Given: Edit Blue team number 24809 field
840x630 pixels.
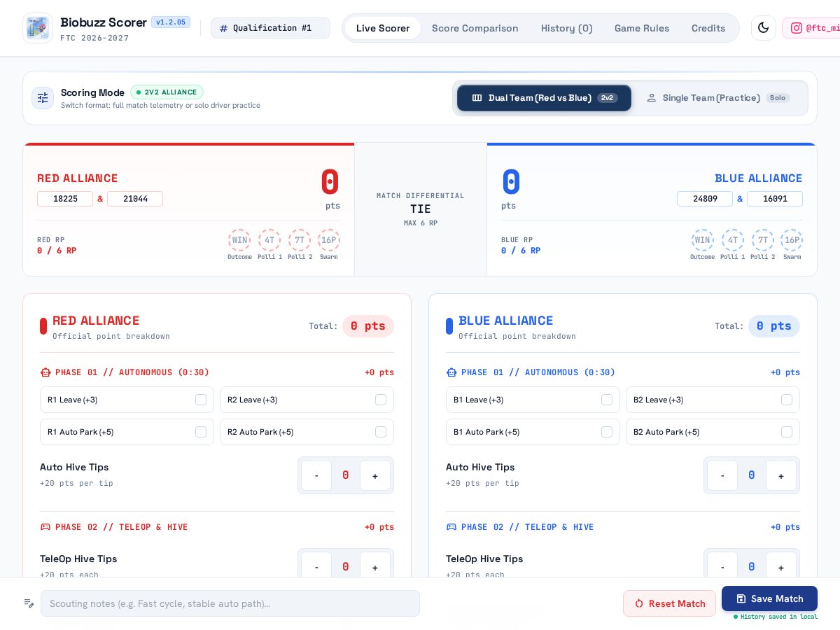Looking at the screenshot, I should [705, 199].
